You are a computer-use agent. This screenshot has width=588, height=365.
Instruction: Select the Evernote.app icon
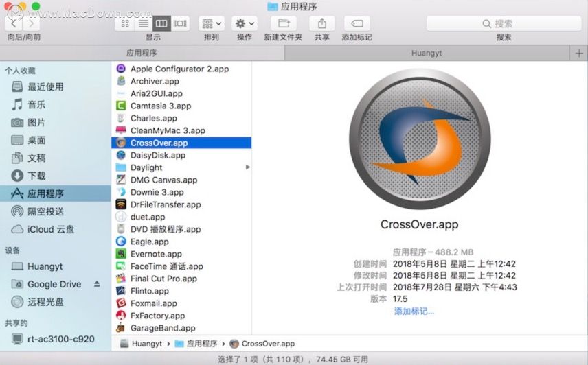121,254
